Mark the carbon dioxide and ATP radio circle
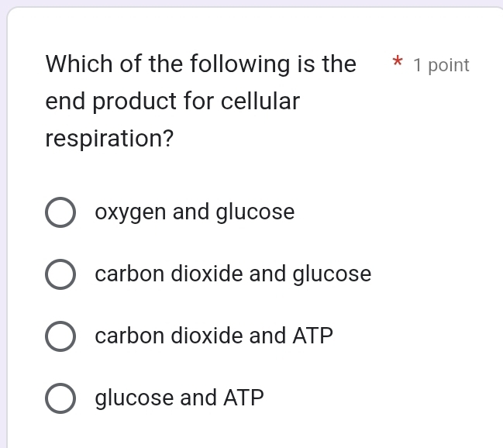The height and width of the screenshot is (448, 503). pos(60,337)
